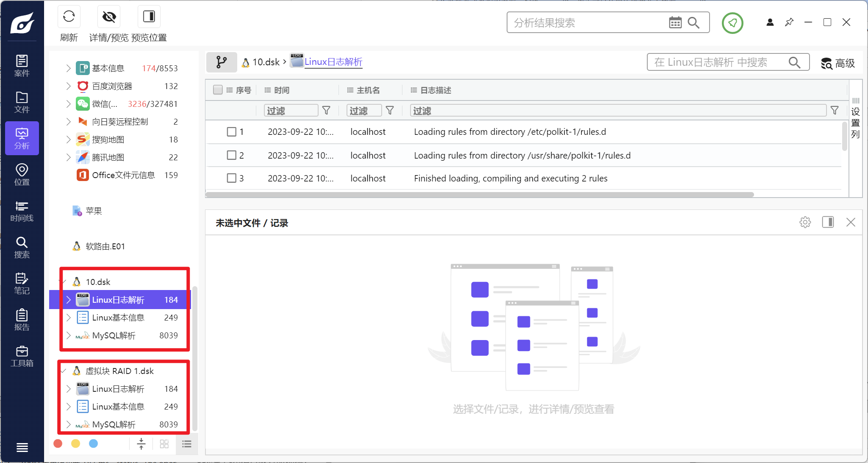Expand the 百度浏览器 tree node
The height and width of the screenshot is (463, 868).
point(68,86)
